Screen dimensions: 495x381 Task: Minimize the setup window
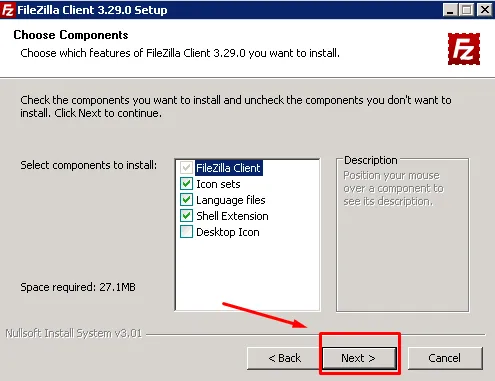450,10
